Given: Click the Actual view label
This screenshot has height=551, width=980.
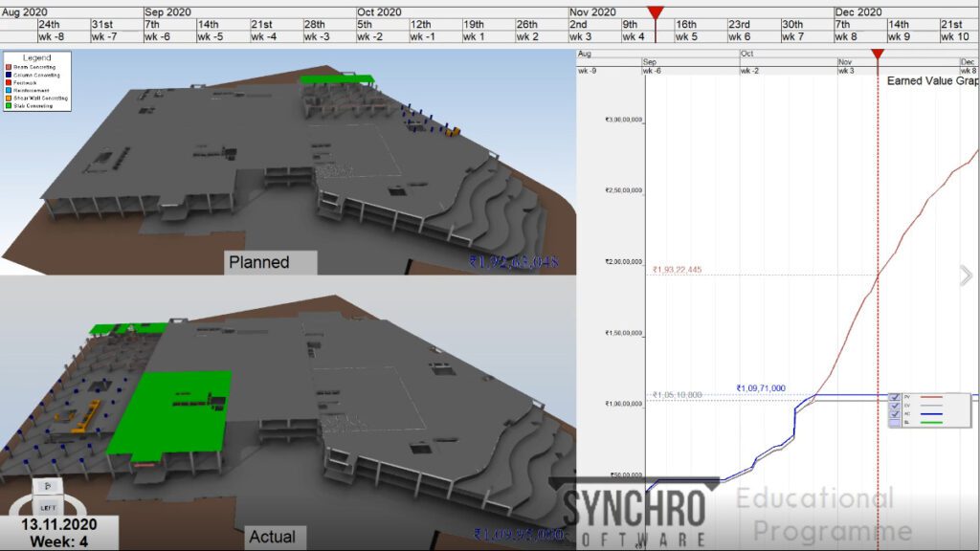Looking at the screenshot, I should [x=272, y=537].
